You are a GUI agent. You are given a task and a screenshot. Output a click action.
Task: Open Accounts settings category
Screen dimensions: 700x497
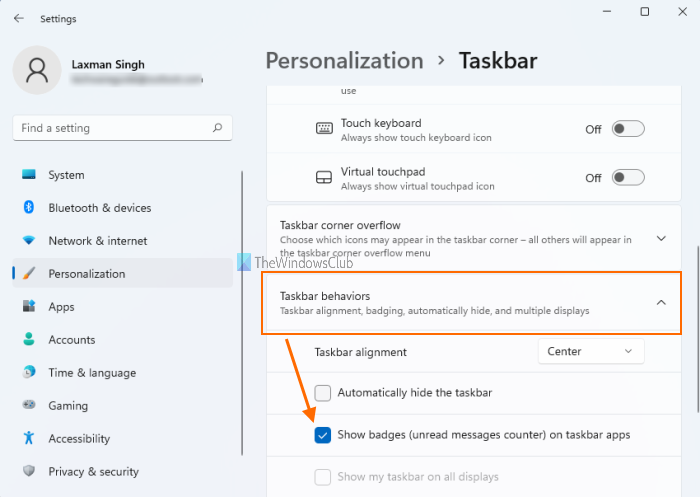point(122,340)
